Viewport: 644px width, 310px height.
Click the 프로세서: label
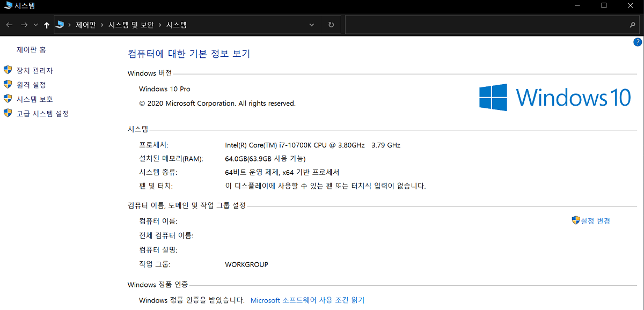pos(153,145)
